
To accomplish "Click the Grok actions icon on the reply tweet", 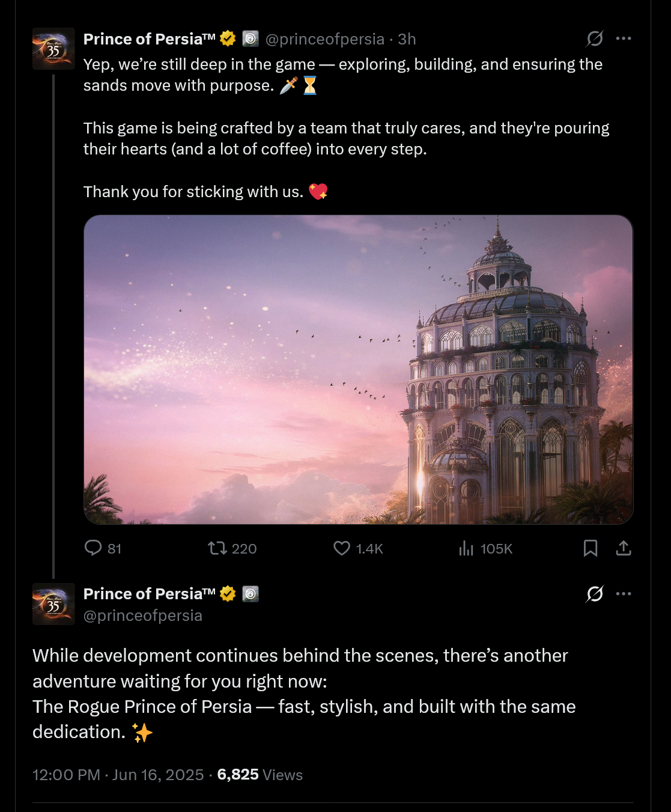I will pyautogui.click(x=594, y=593).
